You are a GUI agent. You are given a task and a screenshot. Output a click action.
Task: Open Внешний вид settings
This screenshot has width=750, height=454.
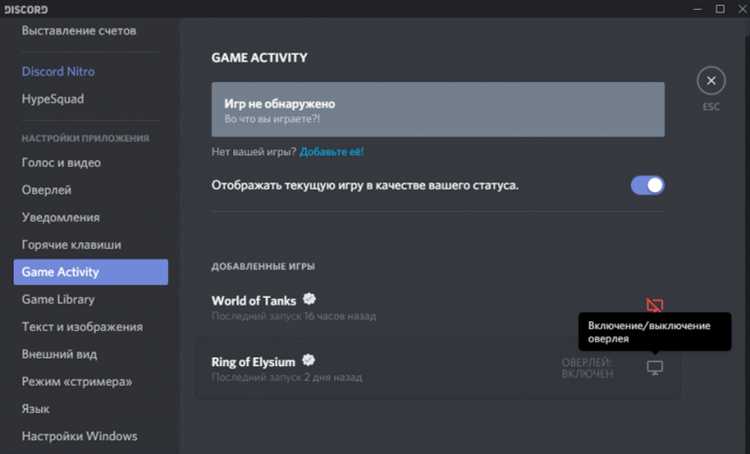59,354
